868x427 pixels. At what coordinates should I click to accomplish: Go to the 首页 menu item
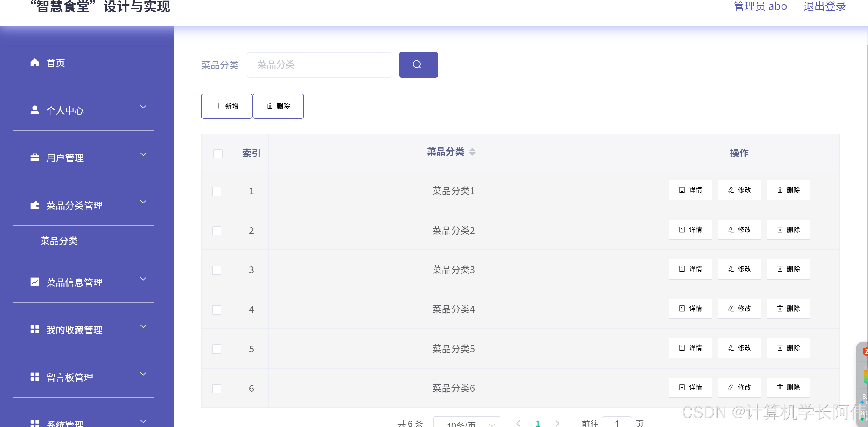56,63
